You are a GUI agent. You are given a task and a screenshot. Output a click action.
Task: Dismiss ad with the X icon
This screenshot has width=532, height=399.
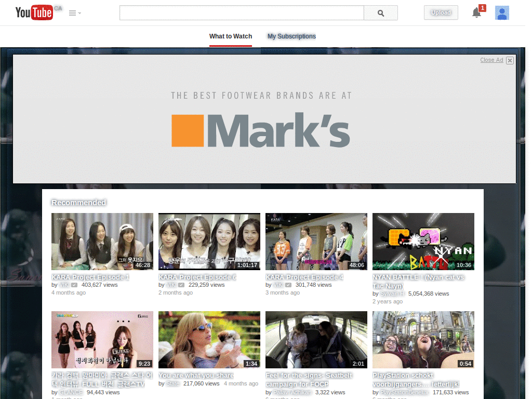[x=510, y=60]
